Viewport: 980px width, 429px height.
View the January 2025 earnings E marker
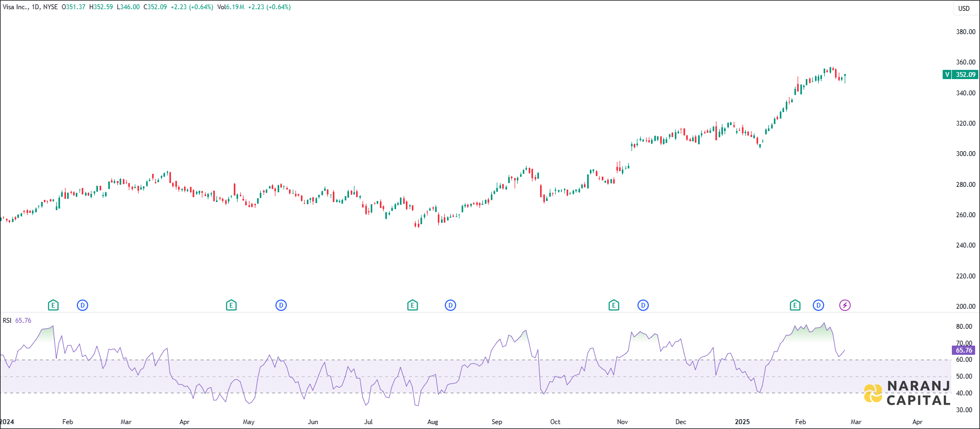click(795, 305)
